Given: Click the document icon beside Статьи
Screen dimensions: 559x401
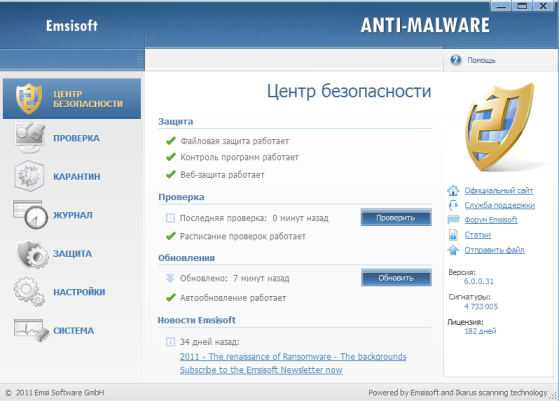Looking at the screenshot, I should 453,235.
